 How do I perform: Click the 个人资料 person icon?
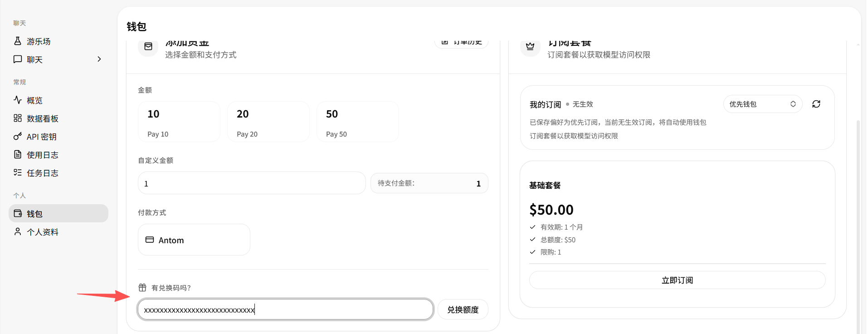point(18,231)
